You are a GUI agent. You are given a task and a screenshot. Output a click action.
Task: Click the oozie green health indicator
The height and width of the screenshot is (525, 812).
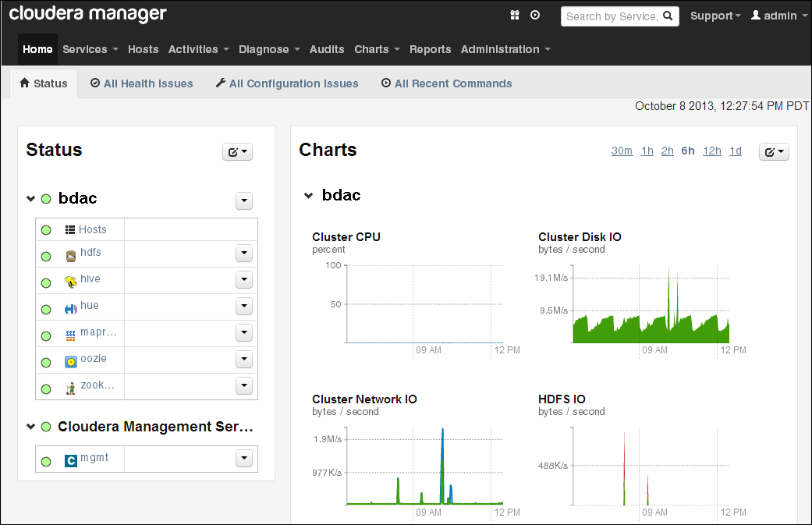[x=46, y=363]
